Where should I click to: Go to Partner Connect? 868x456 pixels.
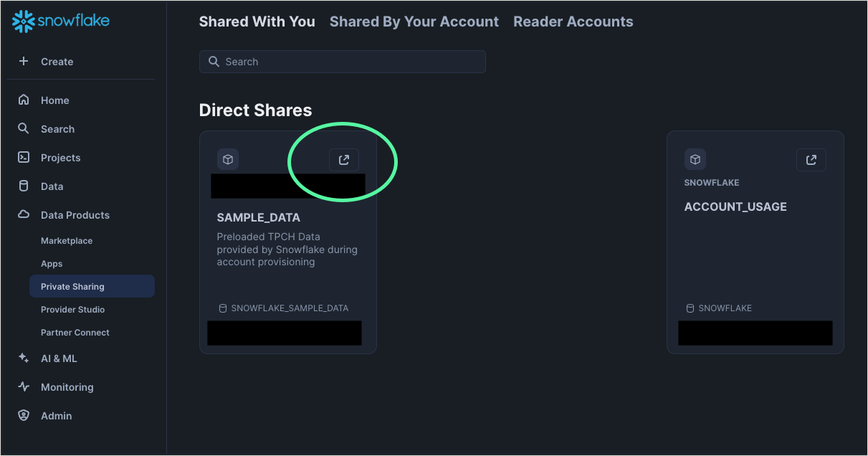point(75,332)
